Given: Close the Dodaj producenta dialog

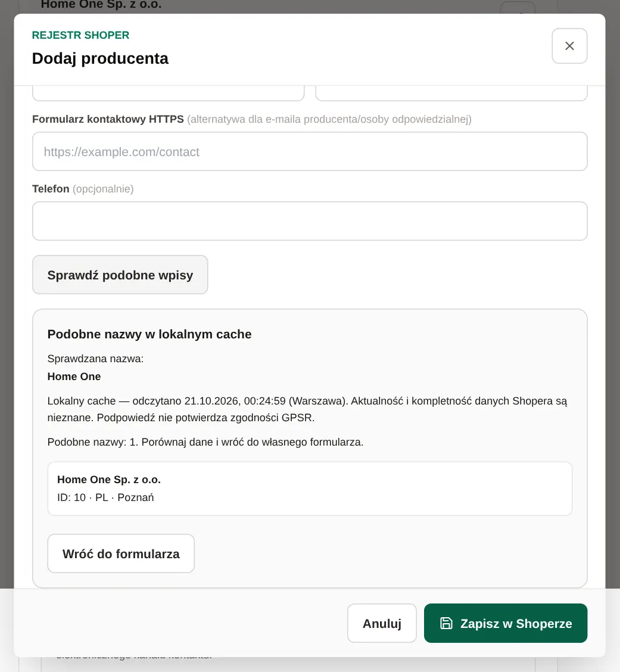Looking at the screenshot, I should point(569,46).
